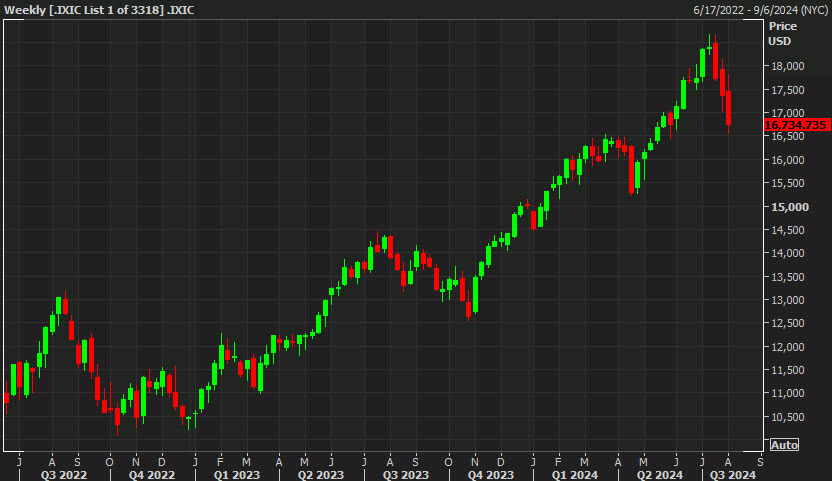This screenshot has height=481, width=832.
Task: Click the Q3 2022 quarter label
Action: pos(64,475)
